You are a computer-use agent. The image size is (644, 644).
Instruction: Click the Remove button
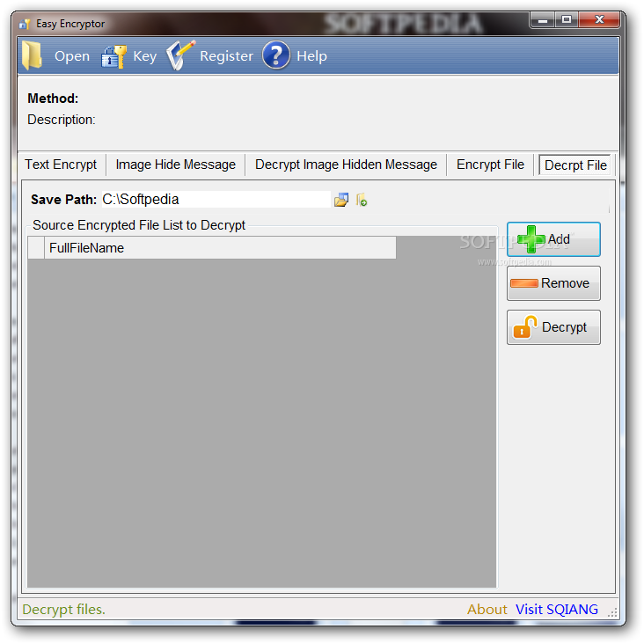(553, 283)
